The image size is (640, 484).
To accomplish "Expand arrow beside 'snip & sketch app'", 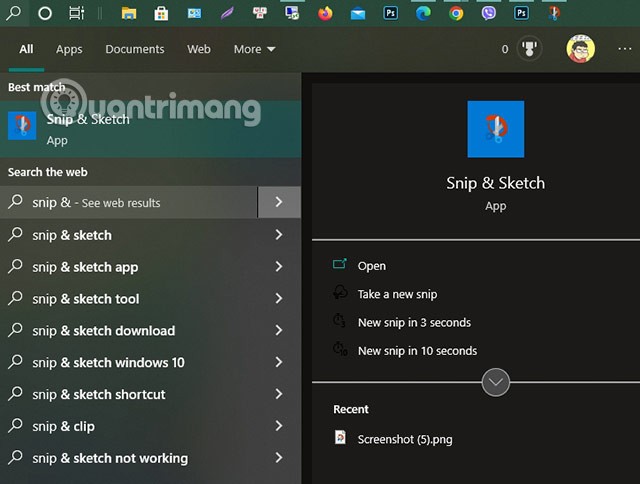I will [x=279, y=266].
